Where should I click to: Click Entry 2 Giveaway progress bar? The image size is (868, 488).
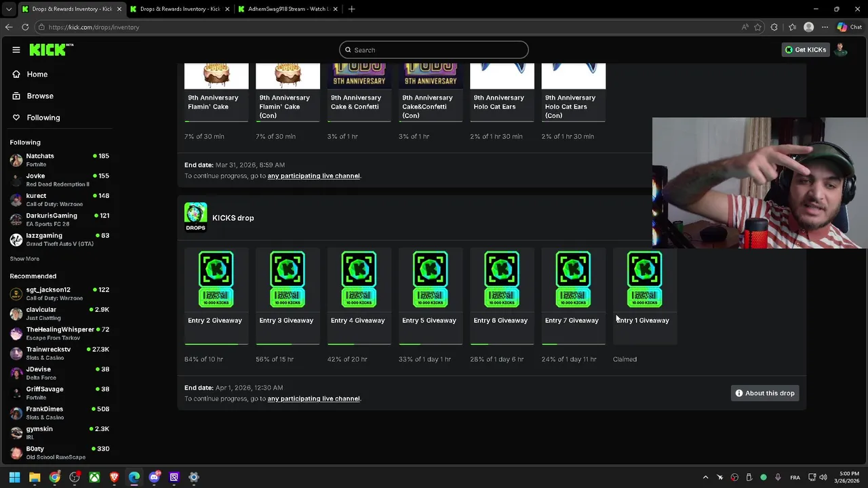click(x=216, y=344)
